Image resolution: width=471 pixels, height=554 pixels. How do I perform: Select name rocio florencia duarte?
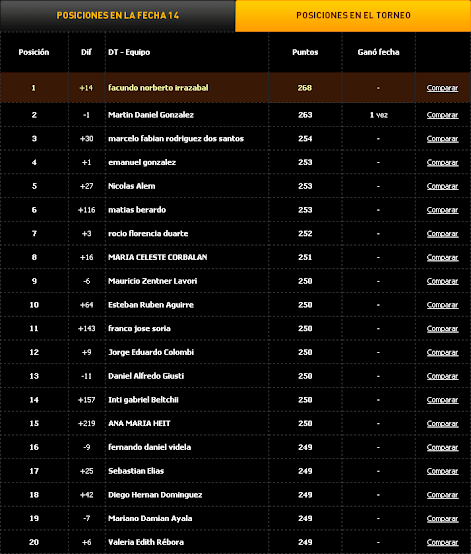coord(148,234)
